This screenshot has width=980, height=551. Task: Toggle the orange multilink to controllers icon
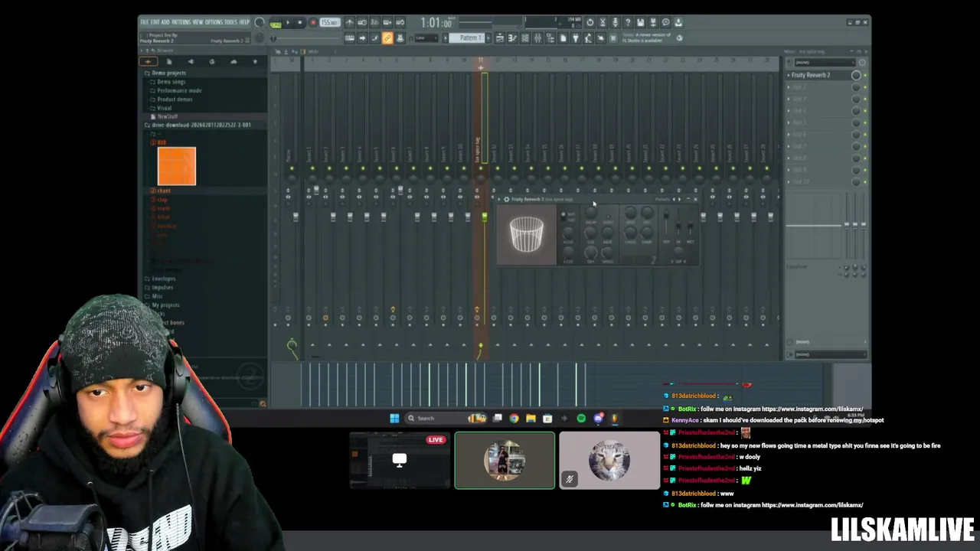click(x=387, y=37)
